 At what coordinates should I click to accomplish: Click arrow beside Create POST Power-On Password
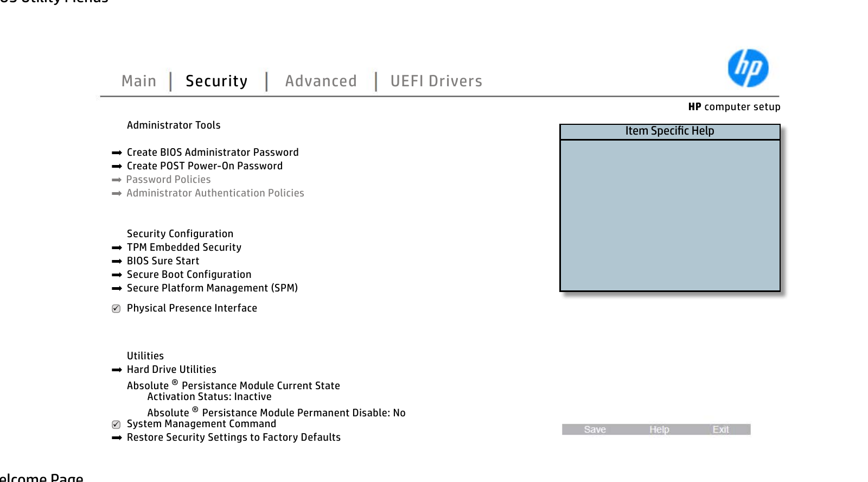click(x=117, y=167)
